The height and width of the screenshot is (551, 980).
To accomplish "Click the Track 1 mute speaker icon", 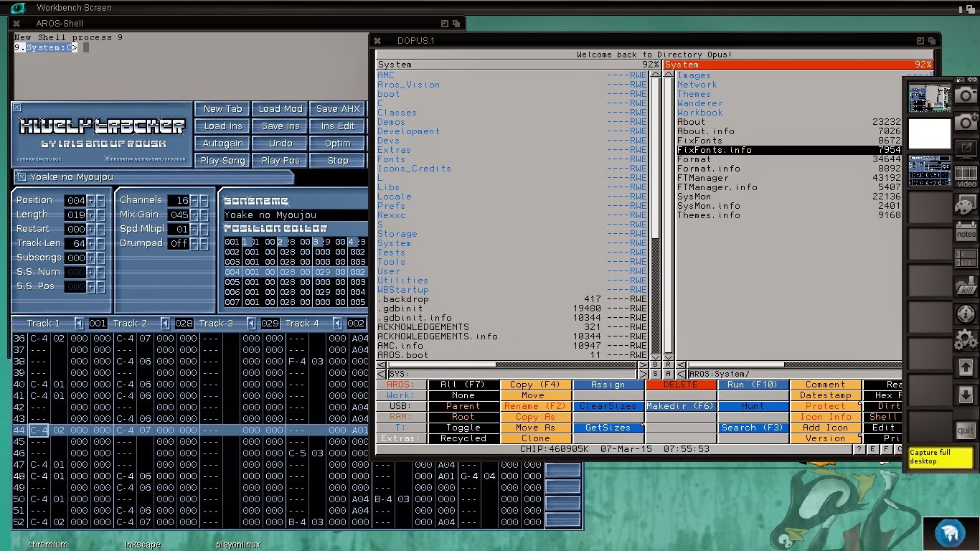I will (79, 324).
